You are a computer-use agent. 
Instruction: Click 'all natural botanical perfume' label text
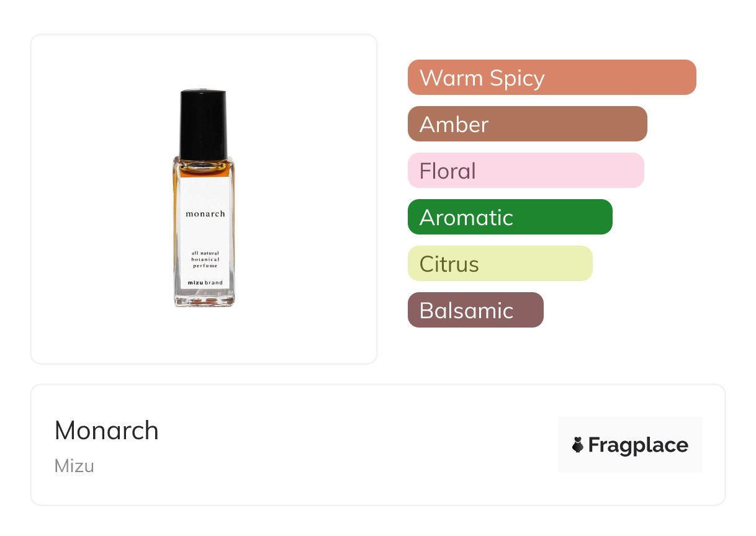(205, 259)
